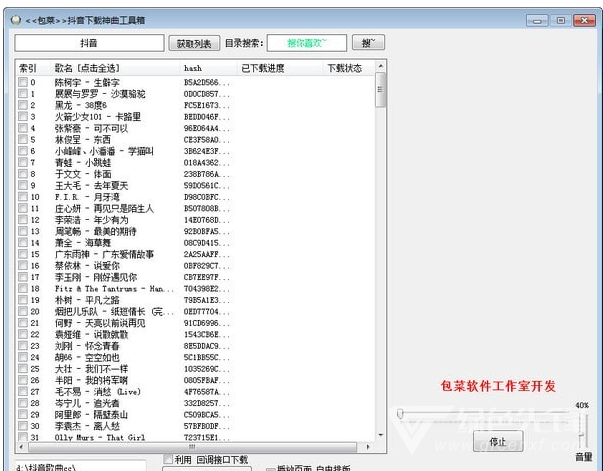The height and width of the screenshot is (471, 603).
Task: Enable checkbox for row 8 于文文 - 体面
Action: pos(23,174)
